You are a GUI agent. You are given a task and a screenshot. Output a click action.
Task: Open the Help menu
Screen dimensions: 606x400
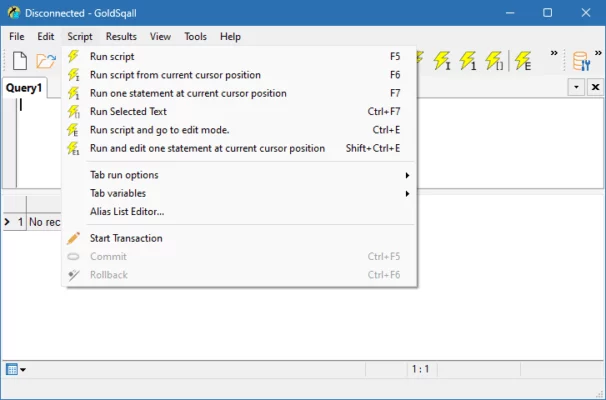[x=230, y=36]
